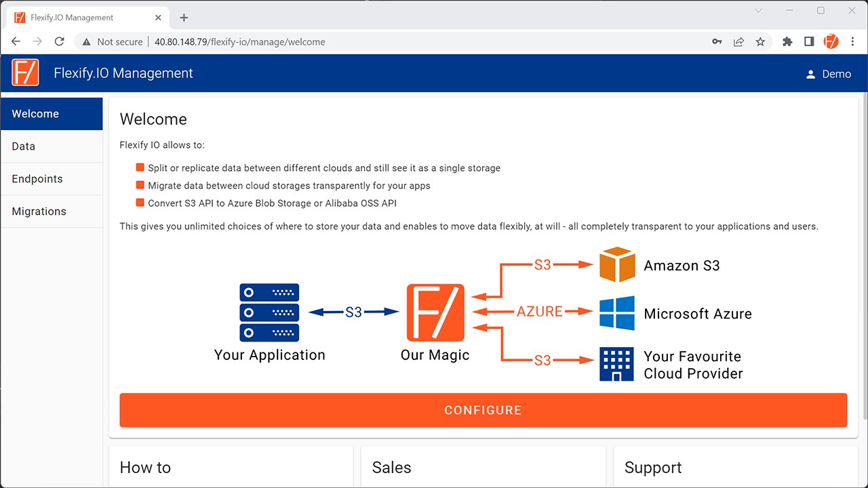The width and height of the screenshot is (868, 488).
Task: Click the 'Migrate data between cloud storages' bullet
Action: pyautogui.click(x=289, y=186)
